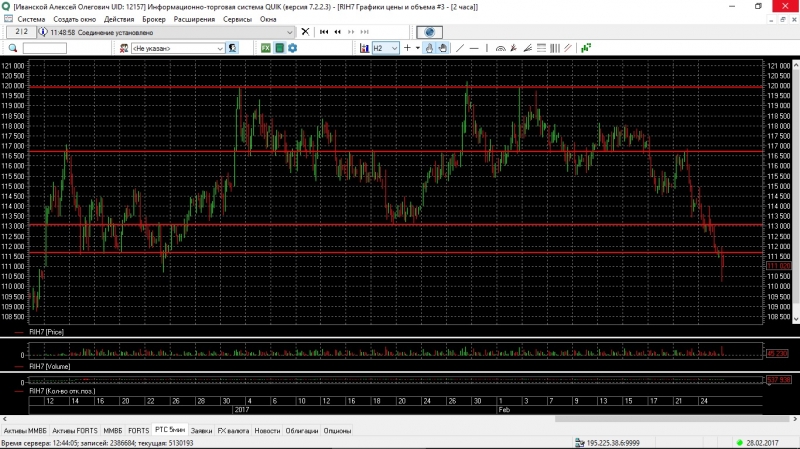This screenshot has width=800, height=449.
Task: Click the search input field in toolbar
Action: 44,48
